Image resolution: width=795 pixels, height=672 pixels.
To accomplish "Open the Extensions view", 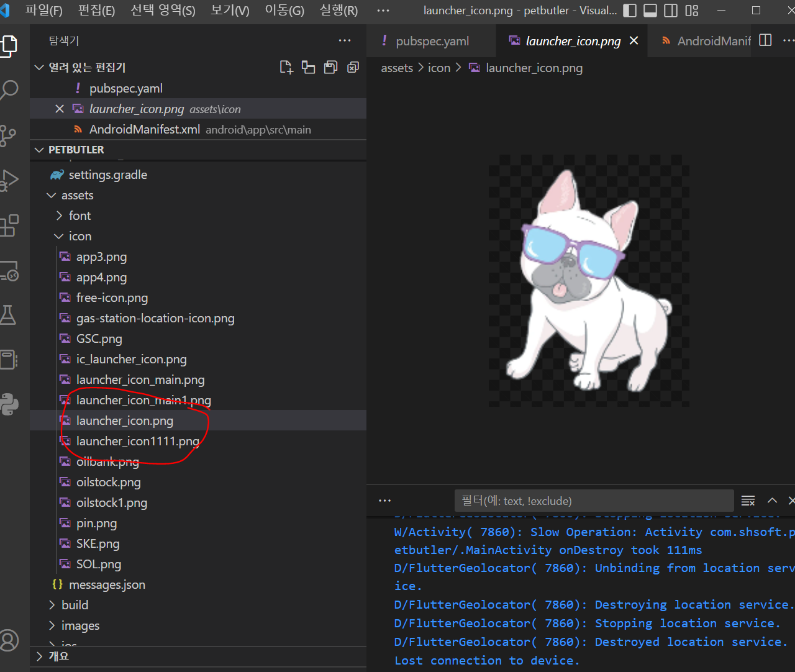I will 9,225.
